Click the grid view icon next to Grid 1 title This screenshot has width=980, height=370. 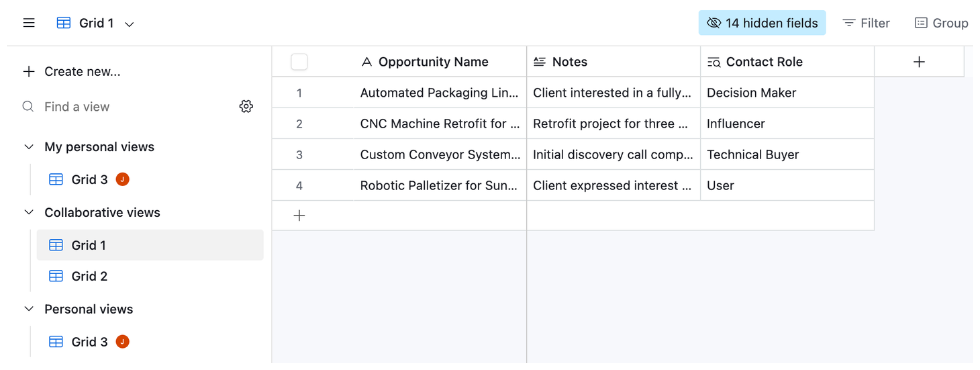pyautogui.click(x=64, y=23)
